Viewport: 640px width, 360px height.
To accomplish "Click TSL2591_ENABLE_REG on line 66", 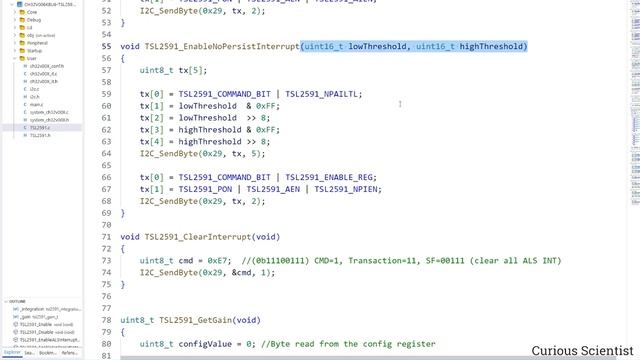I will (x=329, y=178).
